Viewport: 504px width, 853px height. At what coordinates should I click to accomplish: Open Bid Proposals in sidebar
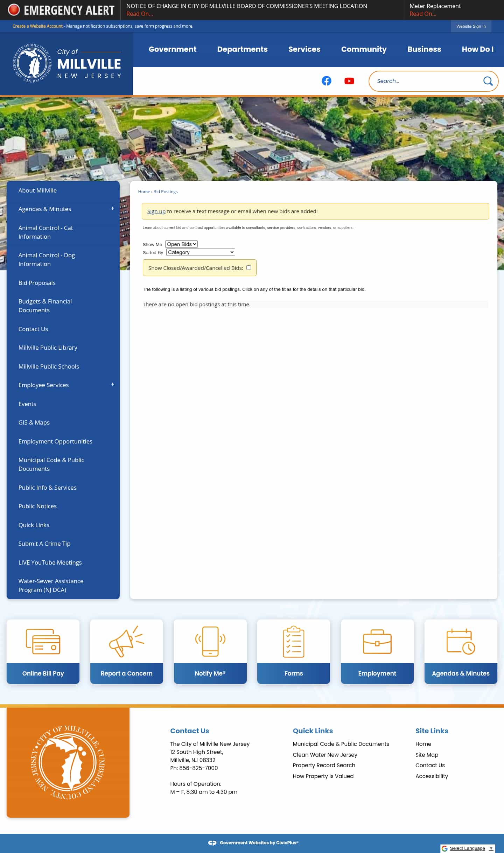tap(37, 283)
